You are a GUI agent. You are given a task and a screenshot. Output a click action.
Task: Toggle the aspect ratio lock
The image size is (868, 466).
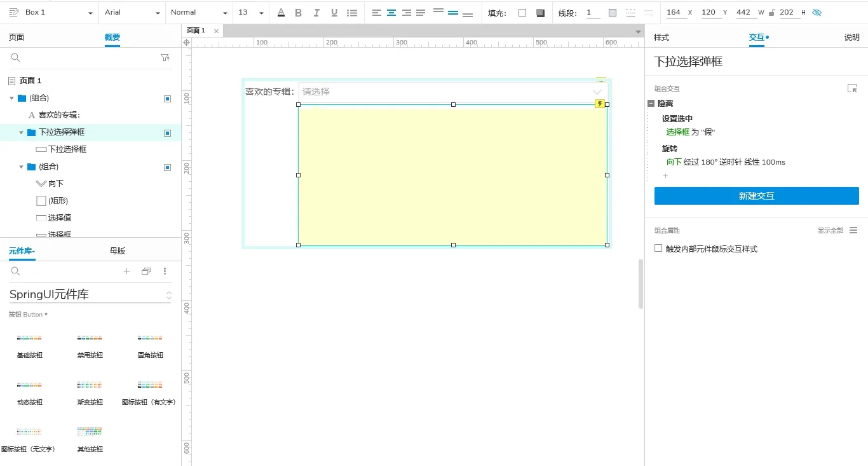771,13
